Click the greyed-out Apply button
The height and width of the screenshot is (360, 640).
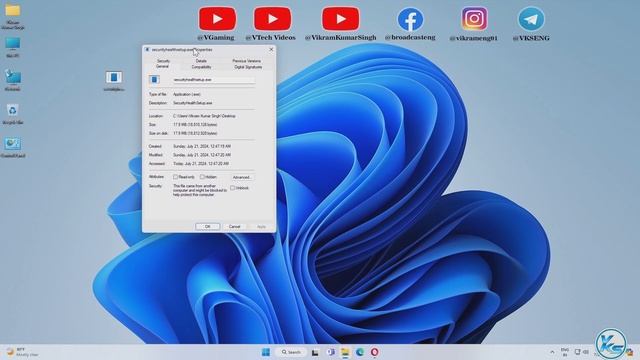261,227
